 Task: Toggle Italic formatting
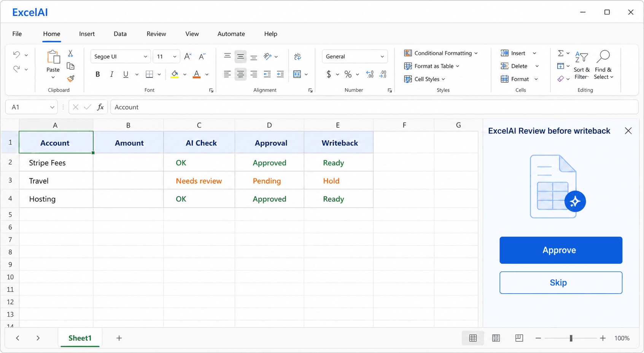click(x=111, y=74)
